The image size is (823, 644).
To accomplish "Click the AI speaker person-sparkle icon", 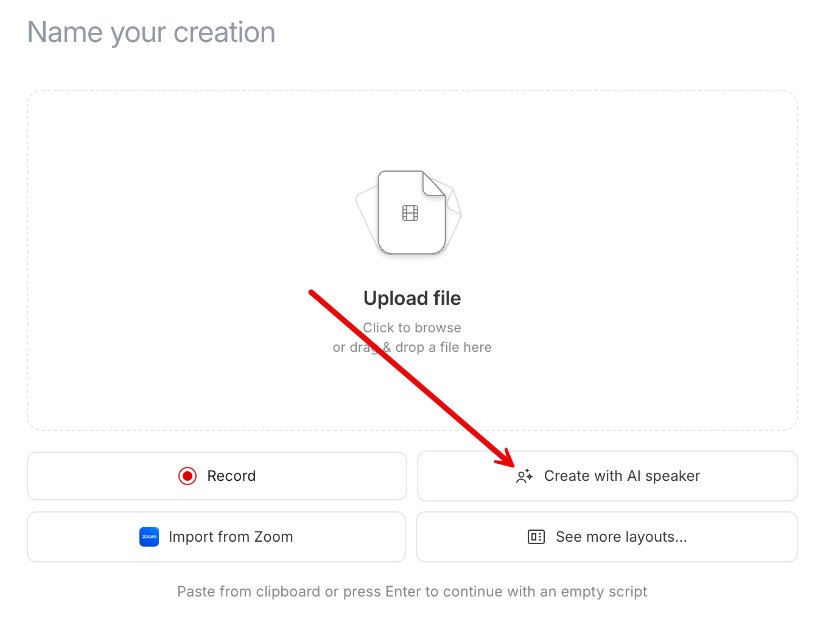I will pyautogui.click(x=524, y=476).
